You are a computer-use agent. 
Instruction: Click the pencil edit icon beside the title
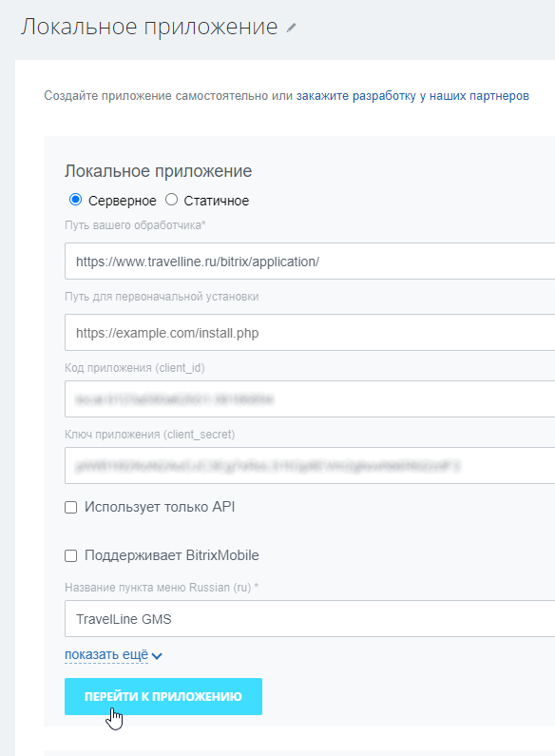[291, 28]
